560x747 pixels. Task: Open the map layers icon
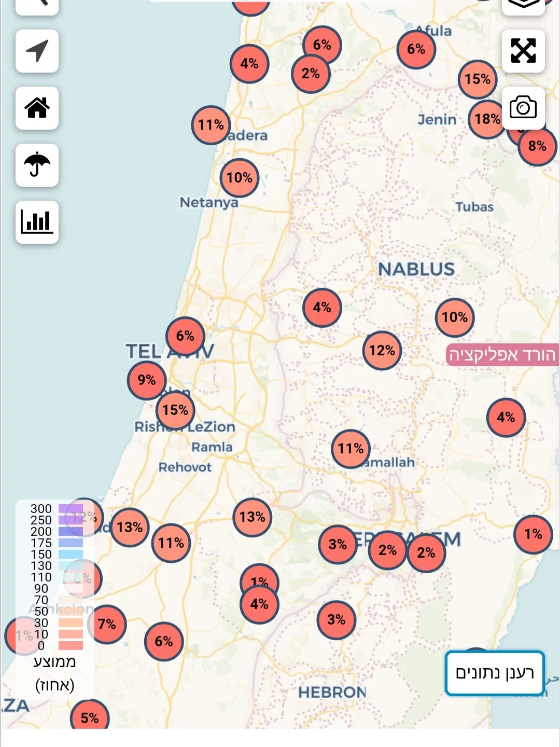523,4
